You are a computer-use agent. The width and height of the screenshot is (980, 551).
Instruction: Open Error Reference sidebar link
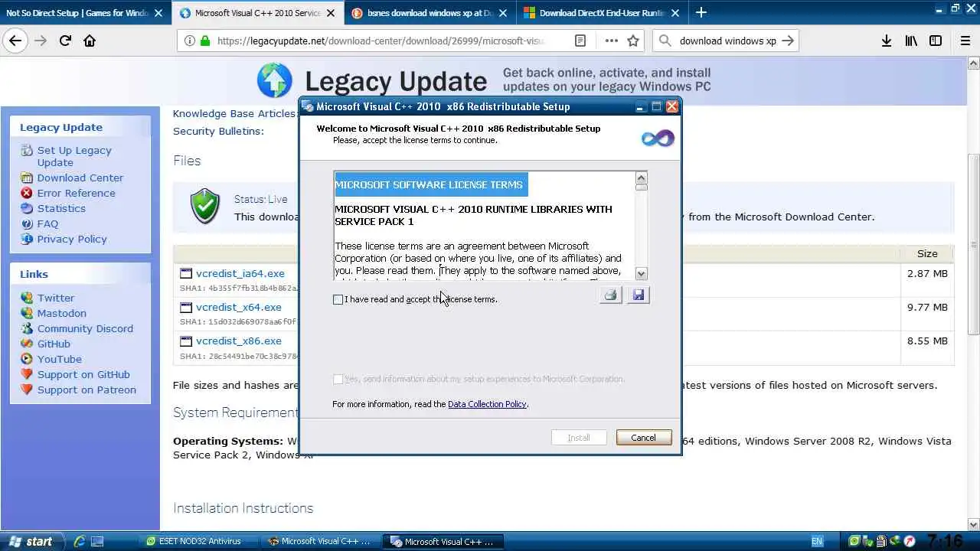click(76, 193)
